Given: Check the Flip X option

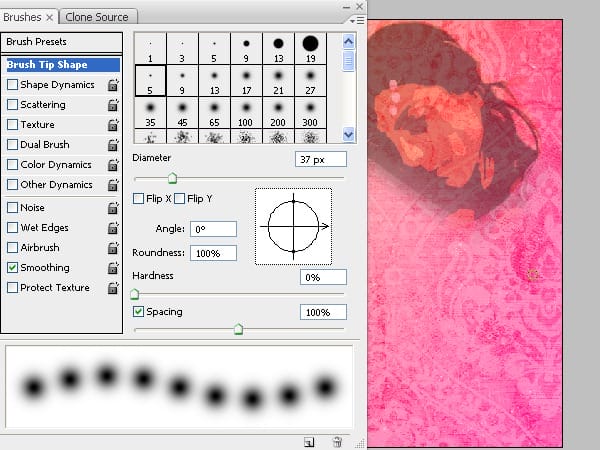Looking at the screenshot, I should 138,199.
